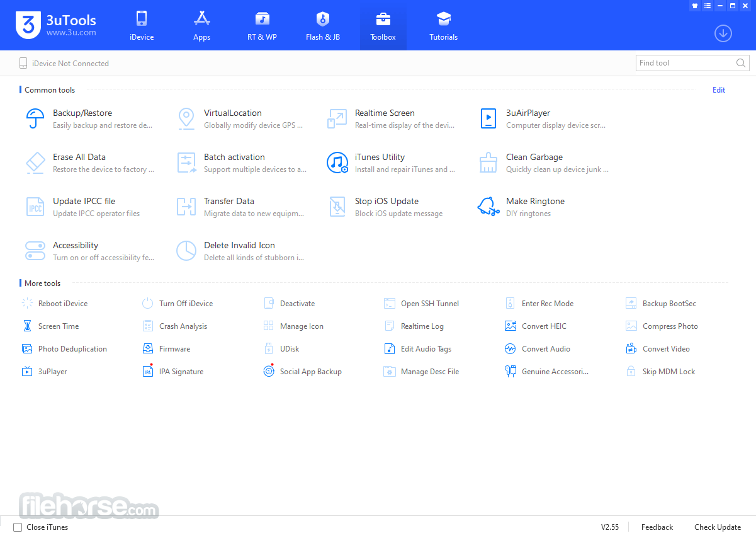
Task: Click the 3uTools logo
Action: pyautogui.click(x=55, y=25)
